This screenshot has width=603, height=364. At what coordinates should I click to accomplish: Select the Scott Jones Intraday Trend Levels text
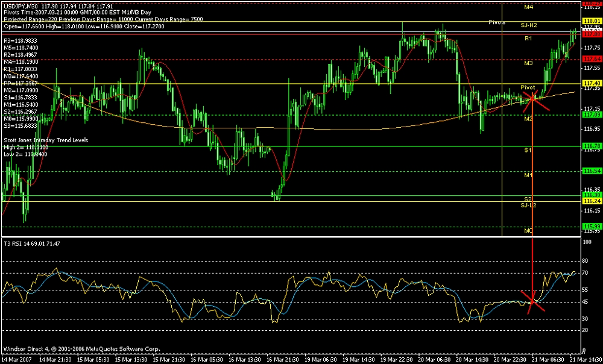[46, 140]
